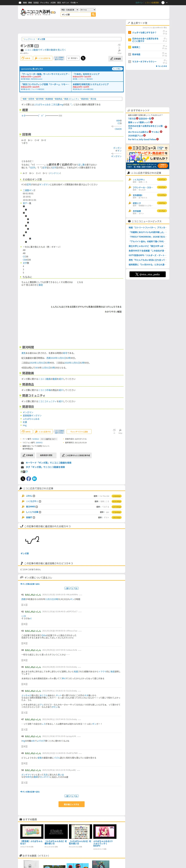Go to page 31- above the comments
The width and height of the screenshot is (186, 868).
pos(76,588)
